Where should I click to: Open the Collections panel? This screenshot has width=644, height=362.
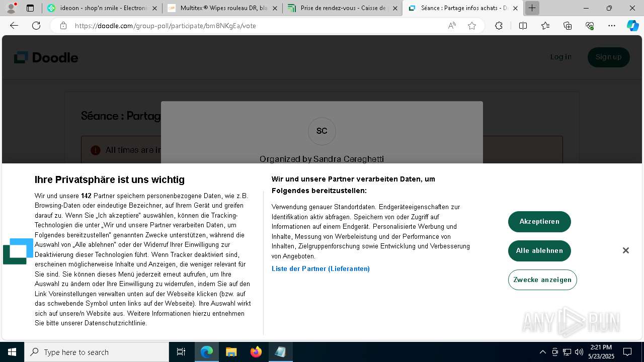pyautogui.click(x=568, y=26)
